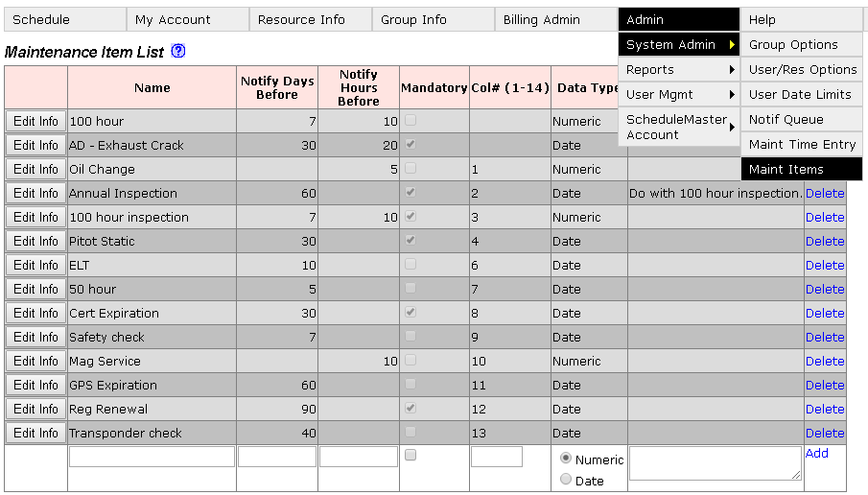
Task: Click the Add link for new item
Action: (x=816, y=453)
